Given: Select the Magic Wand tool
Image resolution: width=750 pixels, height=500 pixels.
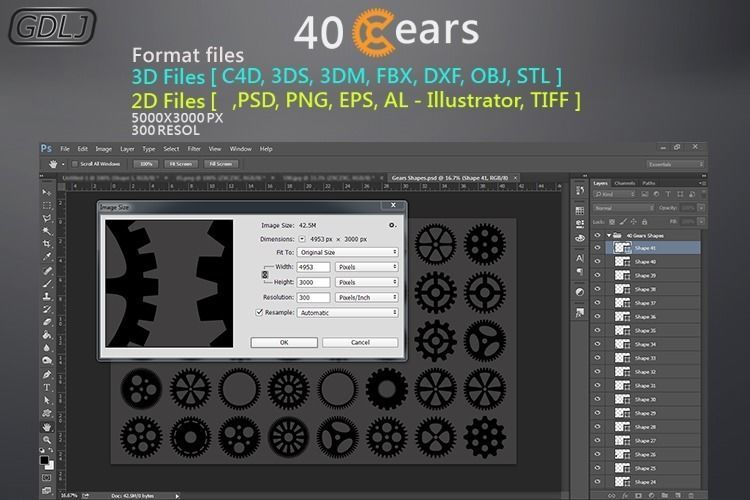Looking at the screenshot, I should pyautogui.click(x=47, y=231).
